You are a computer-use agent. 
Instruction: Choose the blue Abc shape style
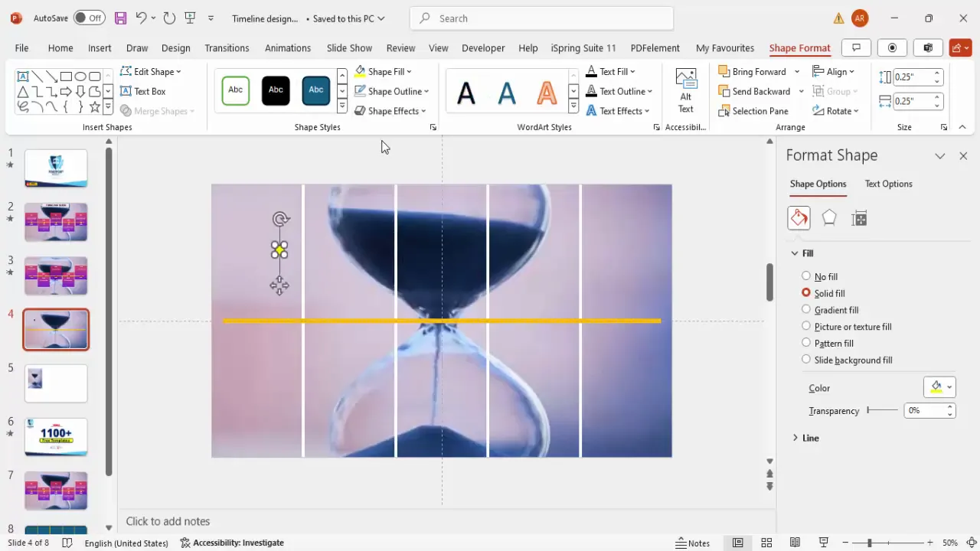316,90
